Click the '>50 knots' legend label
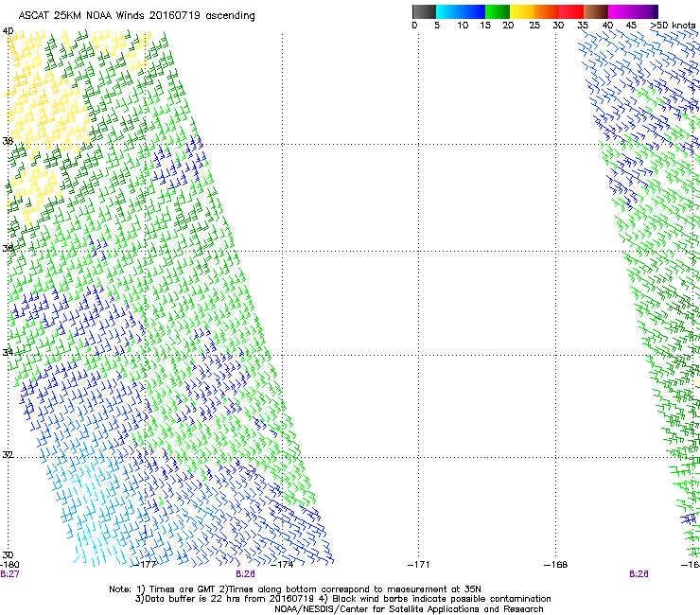 674,26
